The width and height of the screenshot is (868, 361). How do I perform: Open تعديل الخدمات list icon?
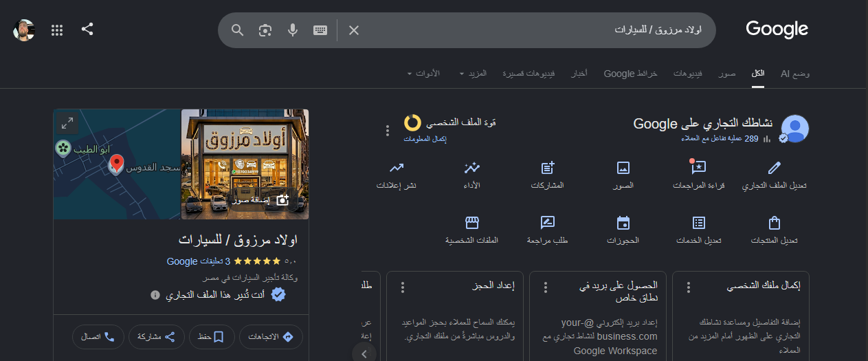[699, 222]
